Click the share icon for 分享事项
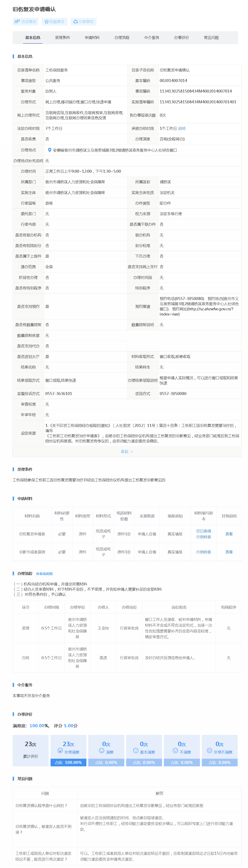The image size is (248, 868). 76,22
